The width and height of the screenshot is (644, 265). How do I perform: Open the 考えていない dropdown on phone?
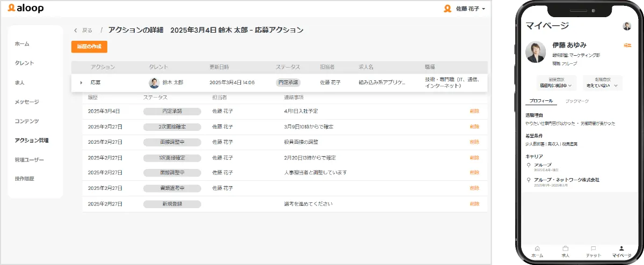click(x=602, y=85)
